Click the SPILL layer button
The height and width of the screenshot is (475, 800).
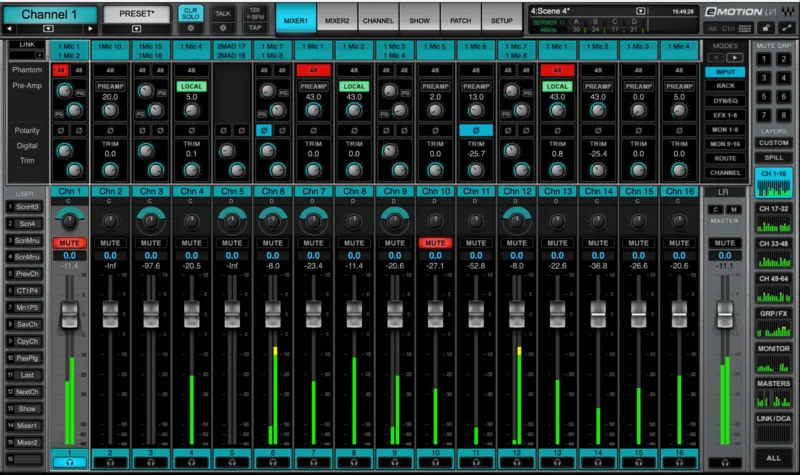773,158
